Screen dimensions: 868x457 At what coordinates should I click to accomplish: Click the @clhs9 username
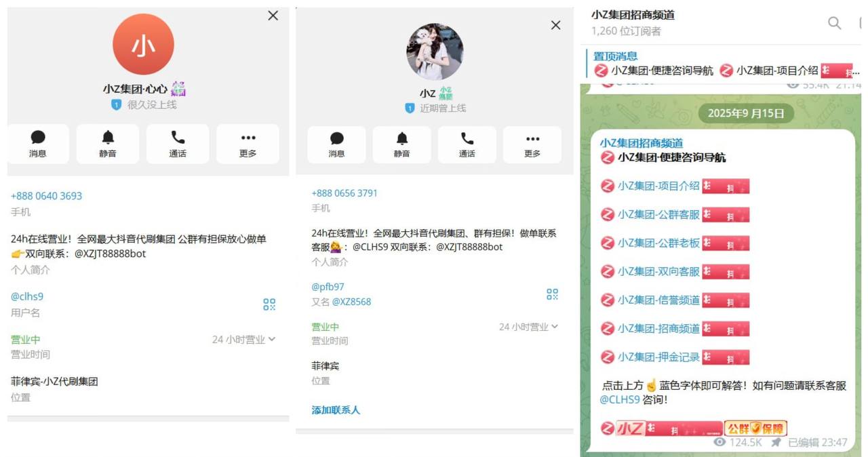click(x=27, y=296)
